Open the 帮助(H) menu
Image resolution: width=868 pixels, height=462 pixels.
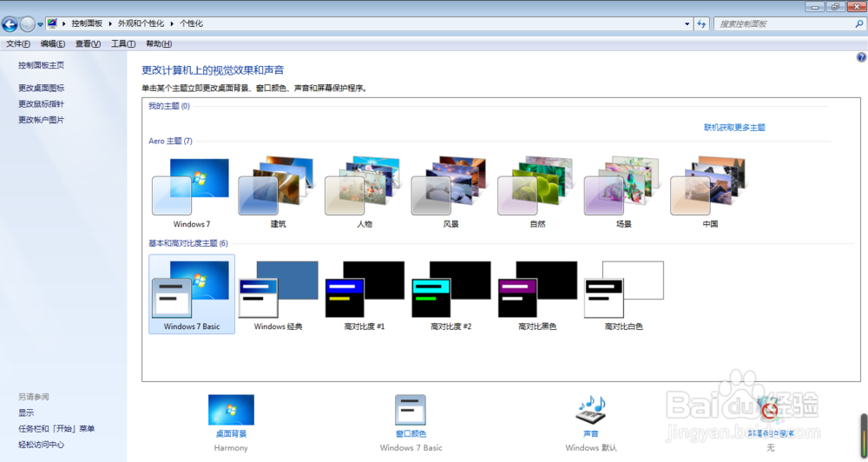tap(159, 43)
